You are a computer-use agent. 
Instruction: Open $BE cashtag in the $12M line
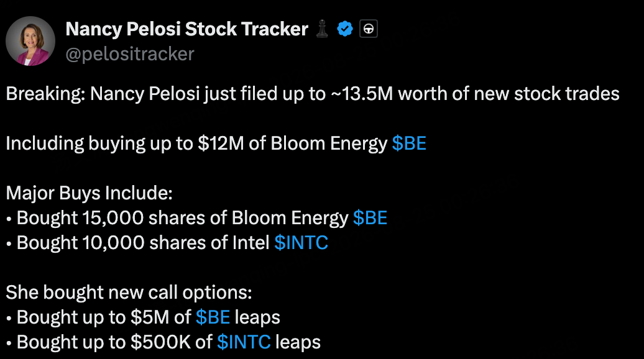click(x=409, y=143)
